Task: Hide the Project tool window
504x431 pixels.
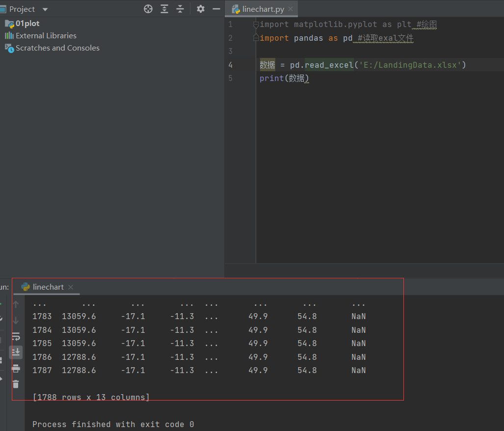Action: tap(216, 9)
